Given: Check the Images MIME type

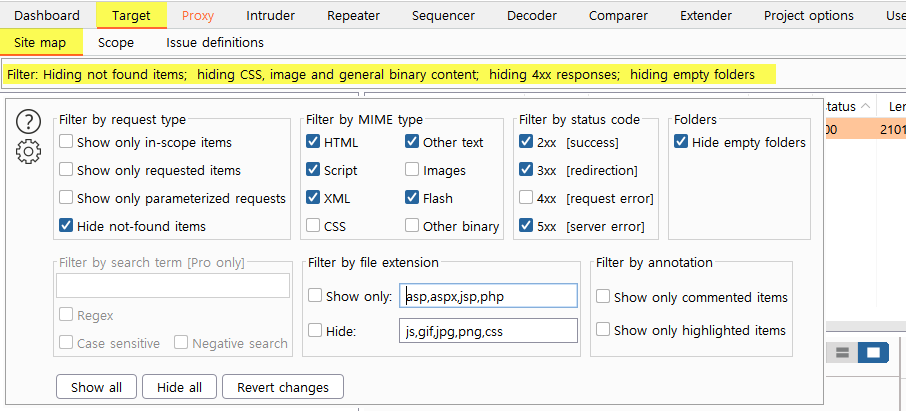Looking at the screenshot, I should [x=412, y=170].
